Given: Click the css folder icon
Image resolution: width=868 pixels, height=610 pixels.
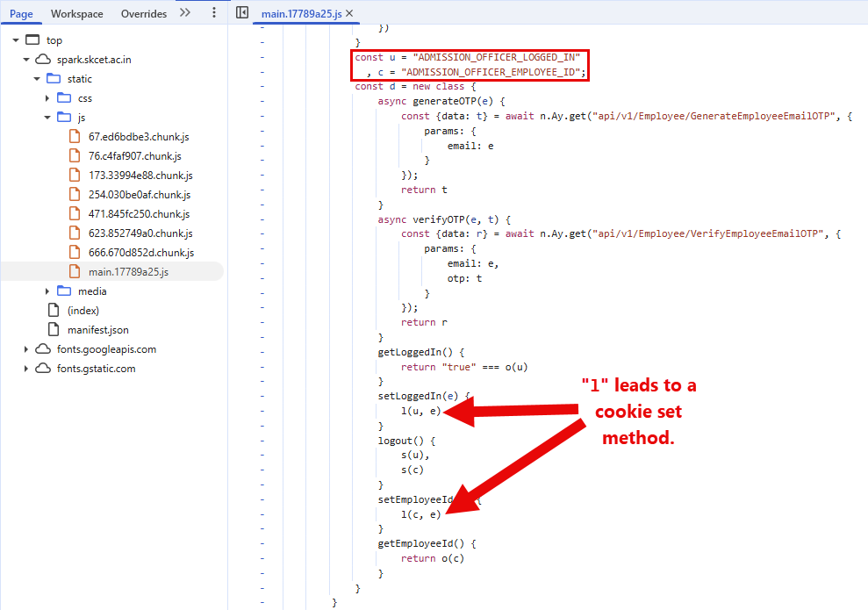Looking at the screenshot, I should [x=64, y=98].
